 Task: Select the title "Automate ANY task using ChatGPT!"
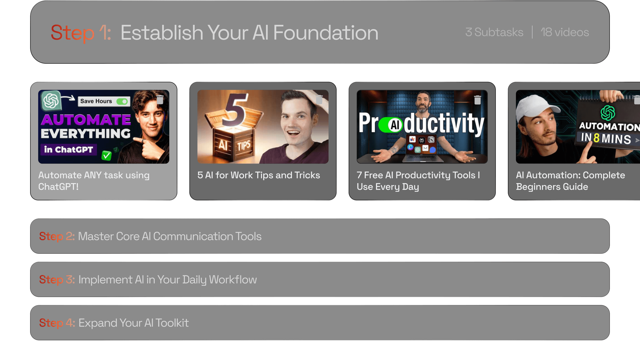coord(94,181)
